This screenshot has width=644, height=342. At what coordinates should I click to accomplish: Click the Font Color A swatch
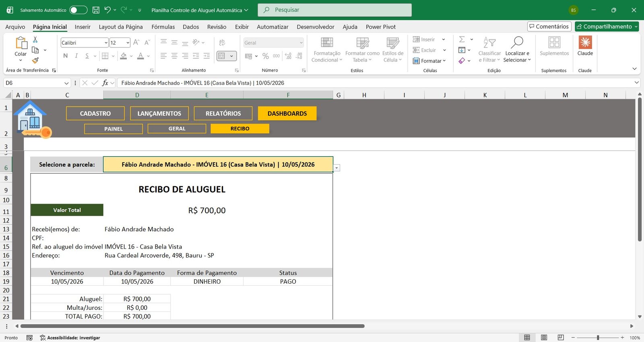pyautogui.click(x=140, y=56)
